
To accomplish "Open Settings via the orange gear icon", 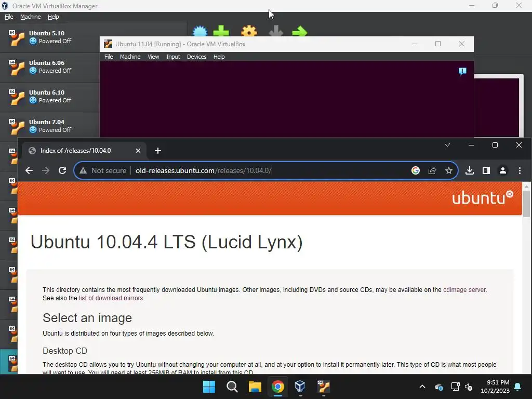I will pyautogui.click(x=249, y=31).
